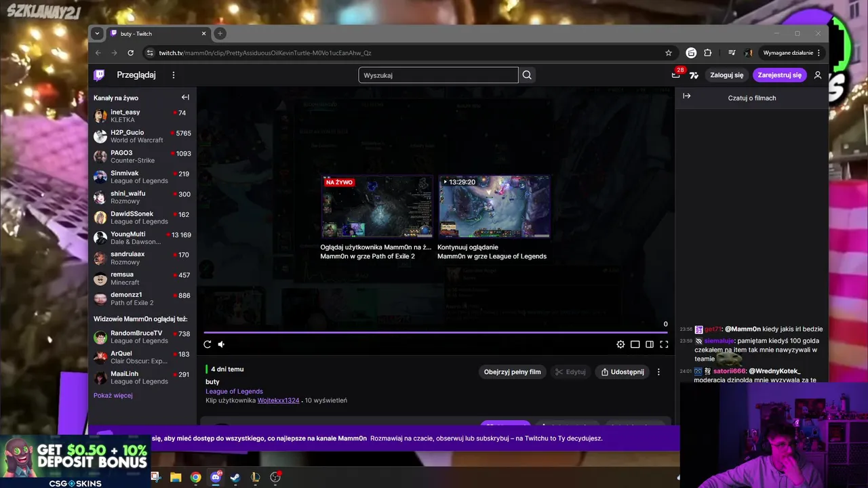This screenshot has height=488, width=868.
Task: Click the Edytuj button with scissors
Action: click(570, 372)
